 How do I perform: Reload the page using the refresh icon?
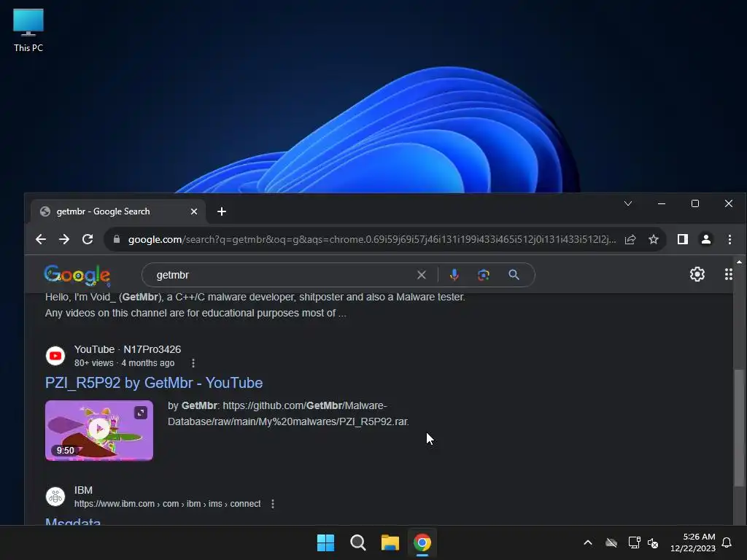pyautogui.click(x=88, y=239)
